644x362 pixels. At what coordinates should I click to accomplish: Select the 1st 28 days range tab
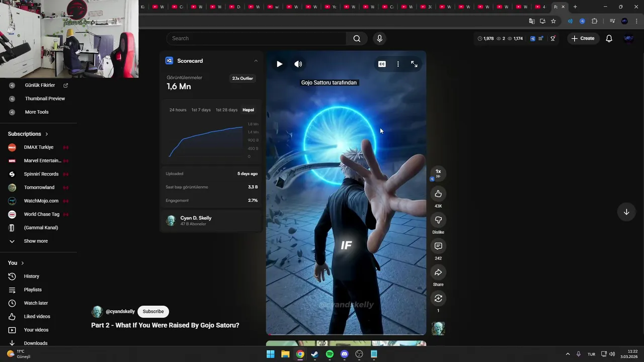tap(226, 110)
